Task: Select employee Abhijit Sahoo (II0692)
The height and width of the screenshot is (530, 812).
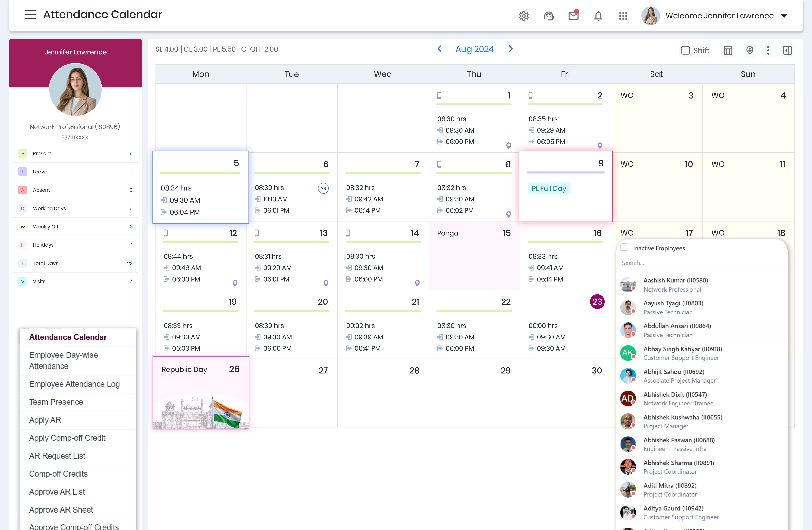Action: coord(702,376)
